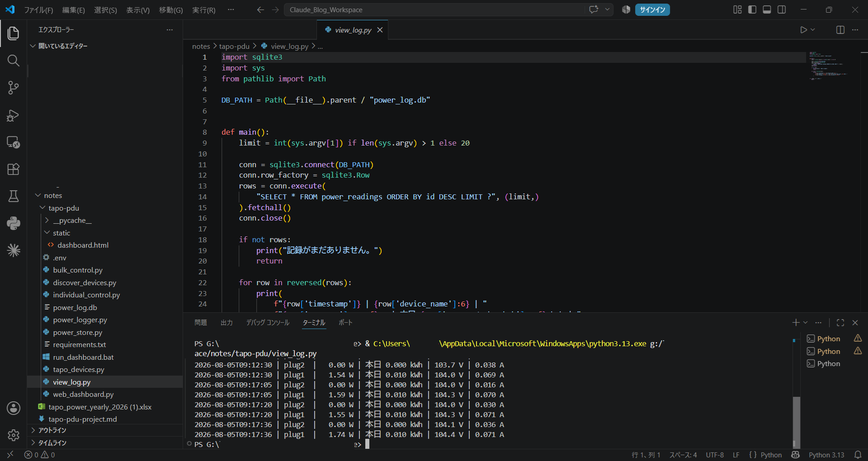
Task: Add a new terminal with plus icon
Action: point(796,323)
